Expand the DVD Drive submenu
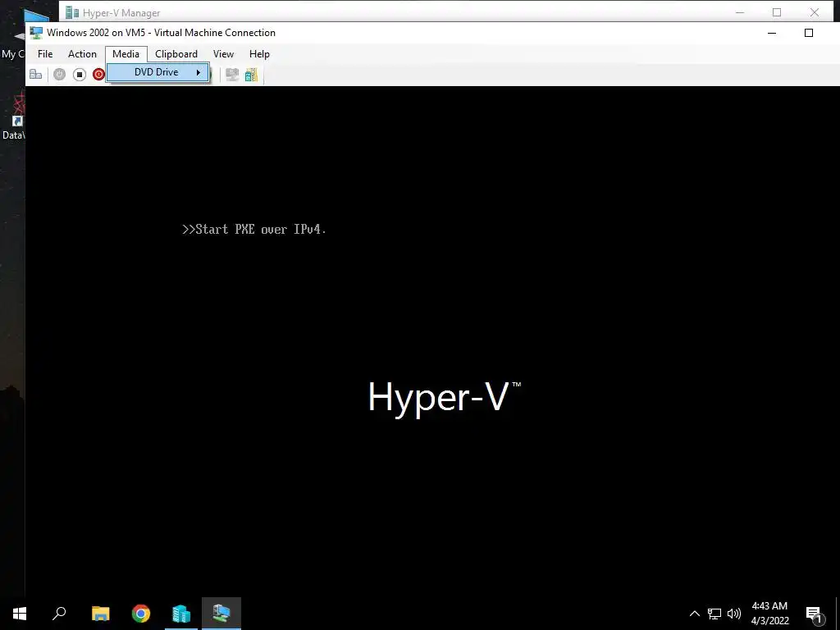The image size is (840, 630). coord(157,72)
